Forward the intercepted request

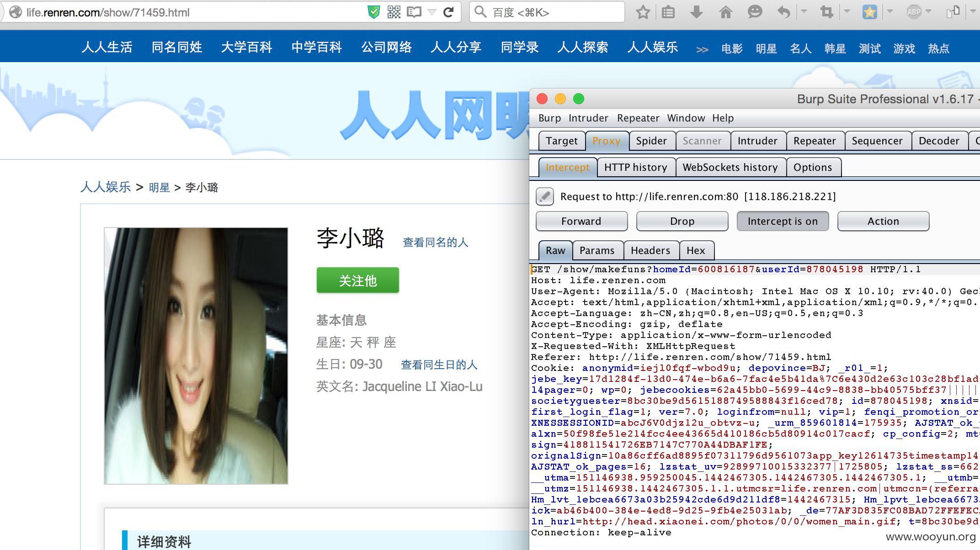click(581, 221)
